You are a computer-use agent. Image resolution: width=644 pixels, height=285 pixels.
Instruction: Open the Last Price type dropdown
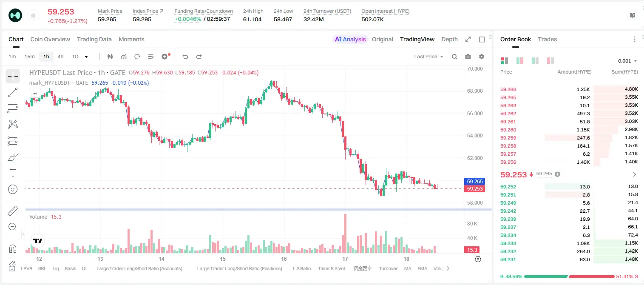coord(428,57)
